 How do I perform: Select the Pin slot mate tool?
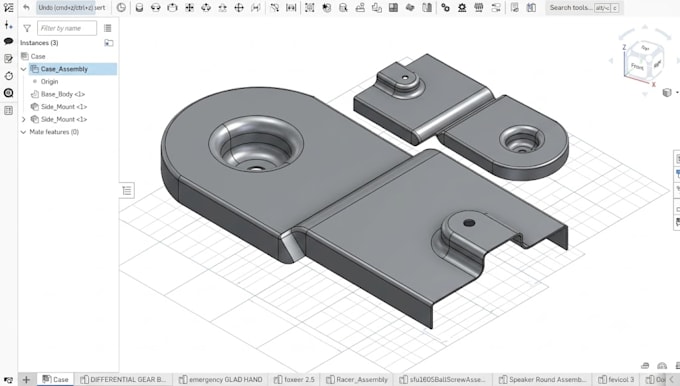click(x=222, y=7)
